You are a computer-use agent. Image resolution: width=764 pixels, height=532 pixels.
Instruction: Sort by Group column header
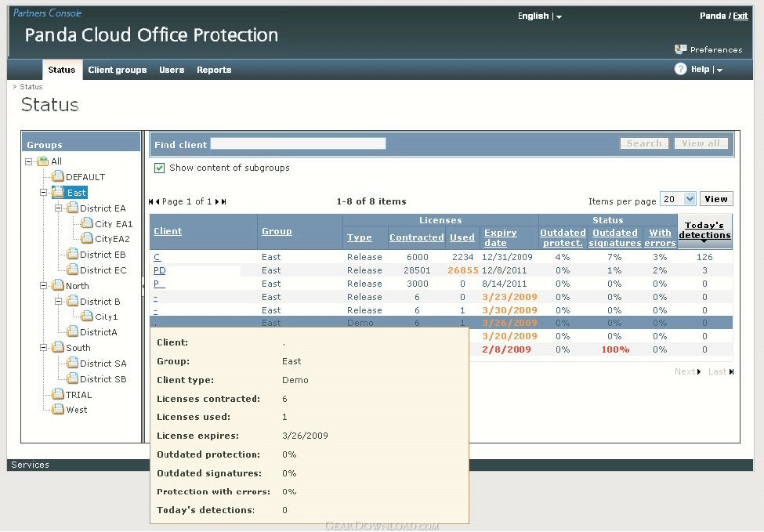277,231
